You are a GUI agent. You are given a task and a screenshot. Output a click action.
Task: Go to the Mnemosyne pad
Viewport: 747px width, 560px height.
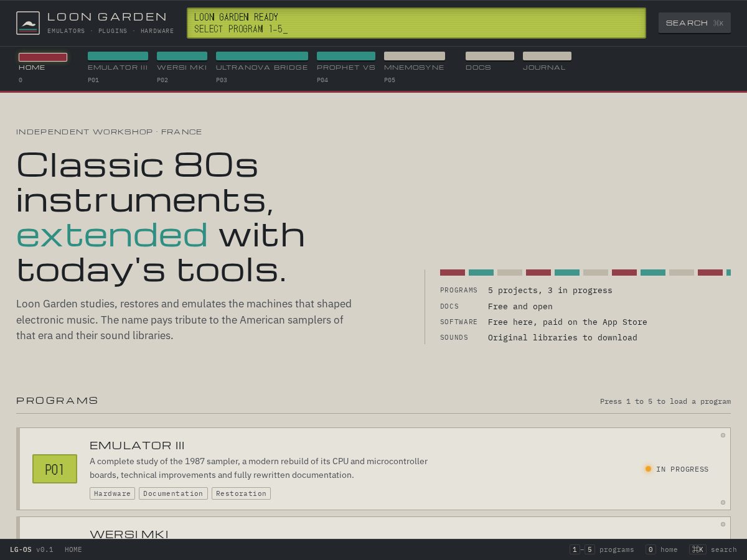coord(415,68)
